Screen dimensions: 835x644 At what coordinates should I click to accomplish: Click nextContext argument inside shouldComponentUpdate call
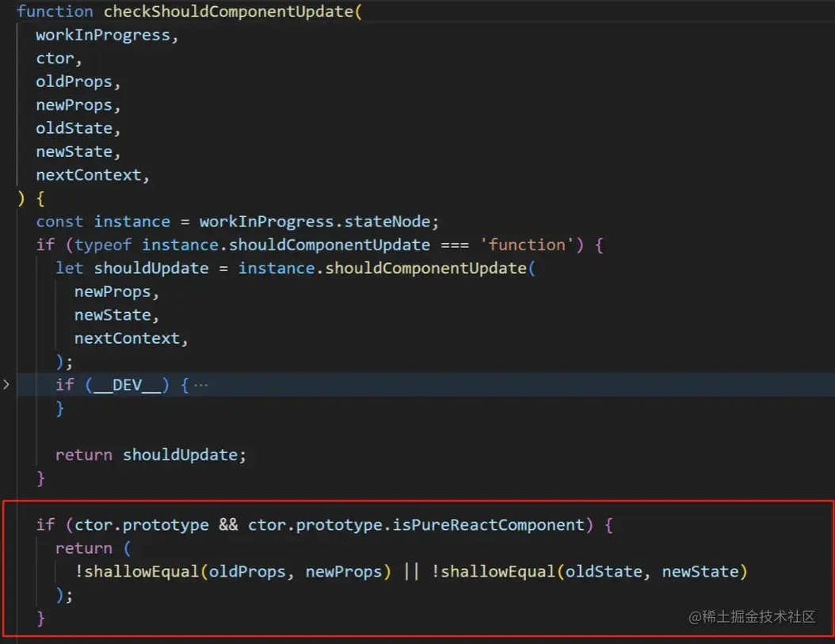click(127, 338)
